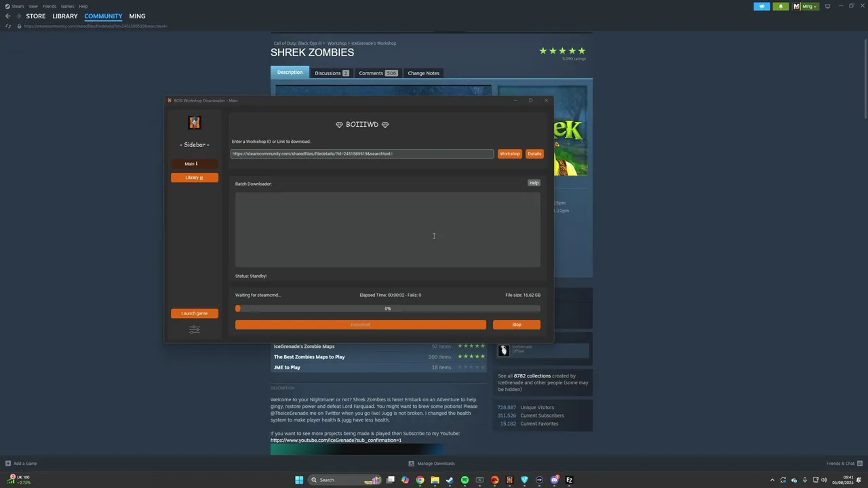Open IceGrenade's Workshop breadcrumb link

pyautogui.click(x=374, y=43)
